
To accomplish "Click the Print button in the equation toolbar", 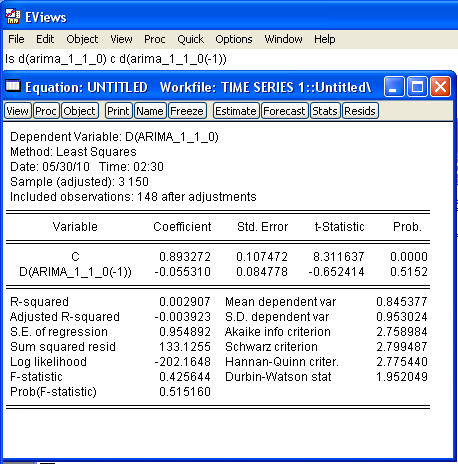I will (118, 111).
